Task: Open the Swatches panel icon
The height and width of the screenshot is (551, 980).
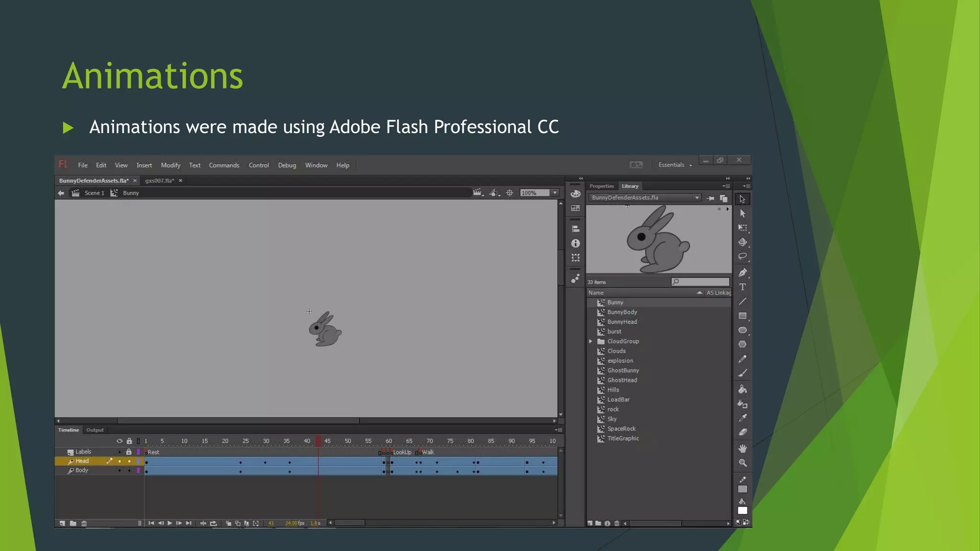Action: pyautogui.click(x=575, y=209)
